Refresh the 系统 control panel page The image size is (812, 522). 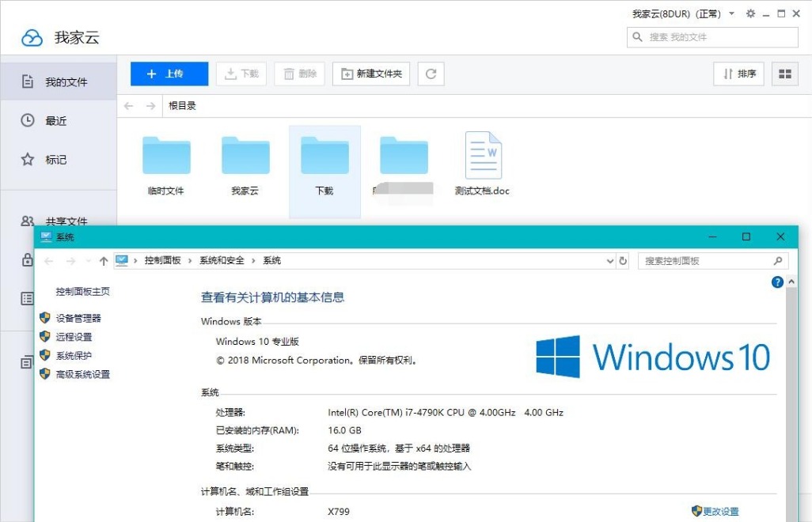coord(623,261)
